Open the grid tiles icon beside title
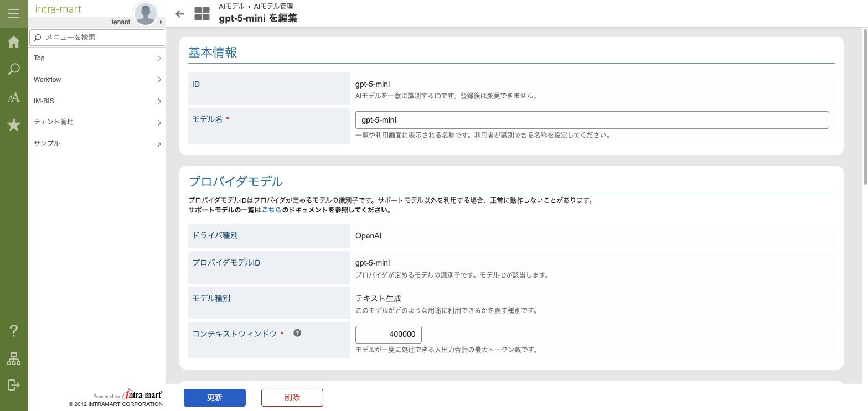 coord(202,14)
